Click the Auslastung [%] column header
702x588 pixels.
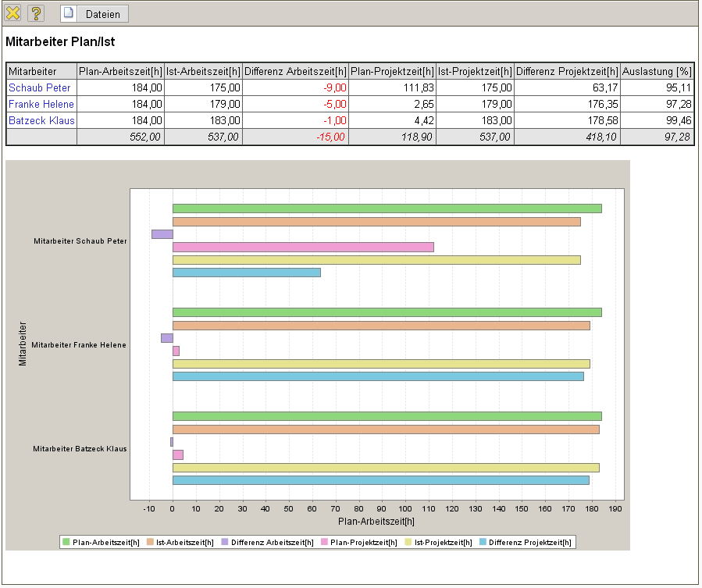(x=657, y=71)
